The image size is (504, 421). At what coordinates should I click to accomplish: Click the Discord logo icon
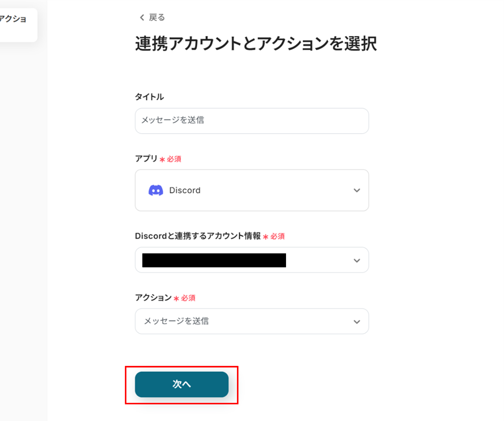pos(156,190)
